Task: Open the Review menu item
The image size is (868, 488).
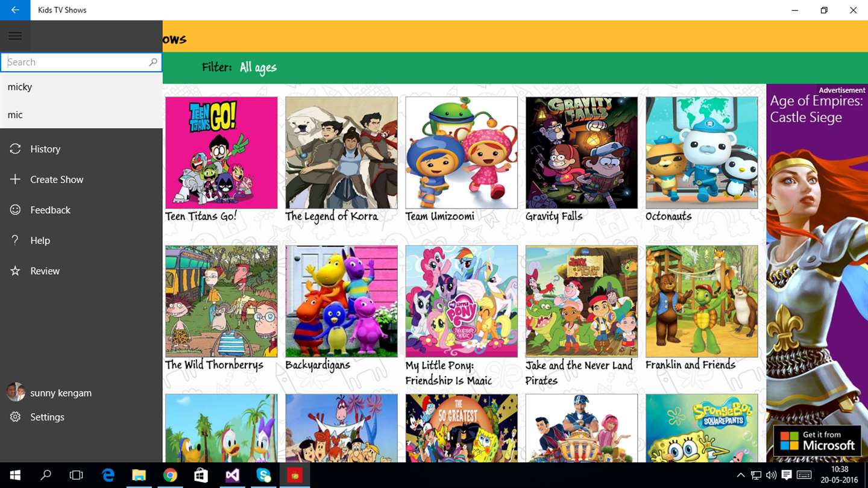Action: coord(81,271)
